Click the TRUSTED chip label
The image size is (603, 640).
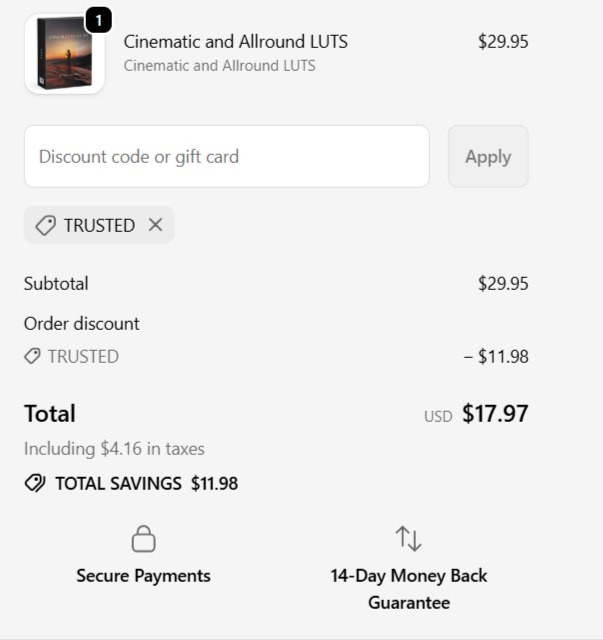pyautogui.click(x=99, y=226)
